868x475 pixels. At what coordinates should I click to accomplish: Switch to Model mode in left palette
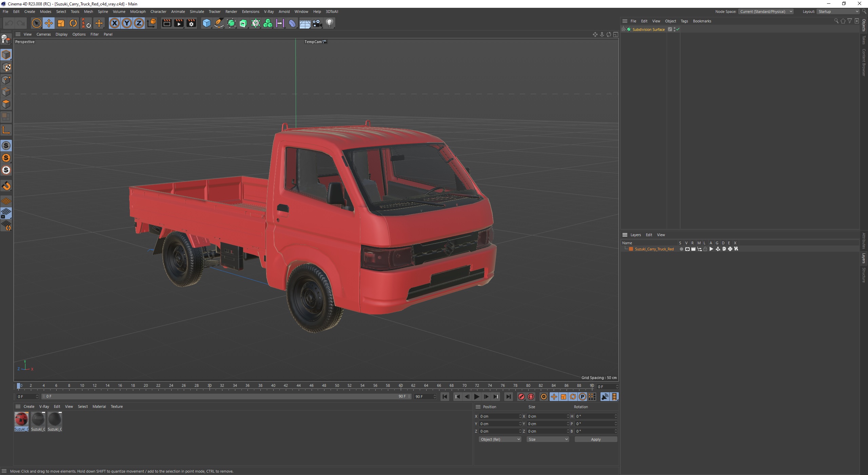[x=6, y=55]
